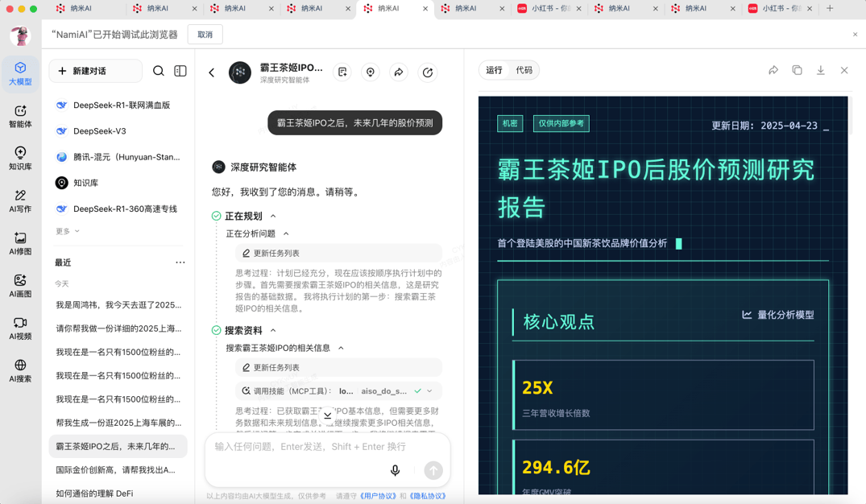Screen dimensions: 866x504
Task: Collapse the 正在规划 section
Action: [x=273, y=217]
